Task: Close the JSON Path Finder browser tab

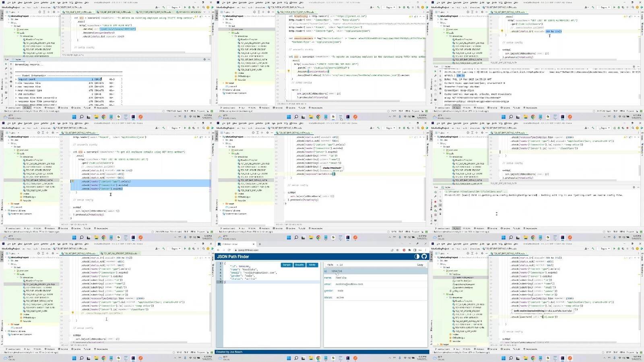Action: point(254,244)
